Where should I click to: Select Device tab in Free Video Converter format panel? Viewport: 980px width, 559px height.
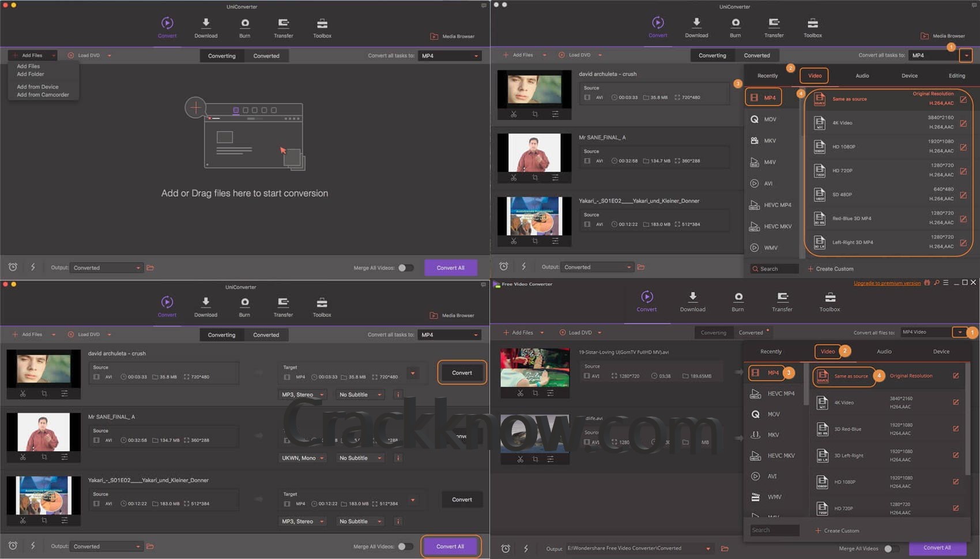(x=941, y=351)
